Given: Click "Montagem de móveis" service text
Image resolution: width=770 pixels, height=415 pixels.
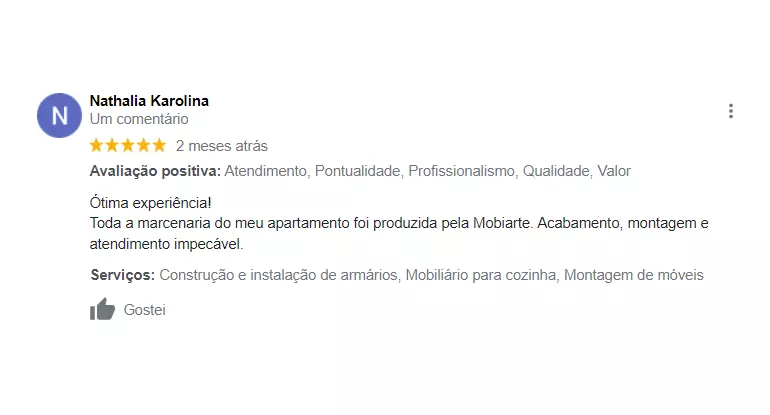Looking at the screenshot, I should (x=634, y=275).
